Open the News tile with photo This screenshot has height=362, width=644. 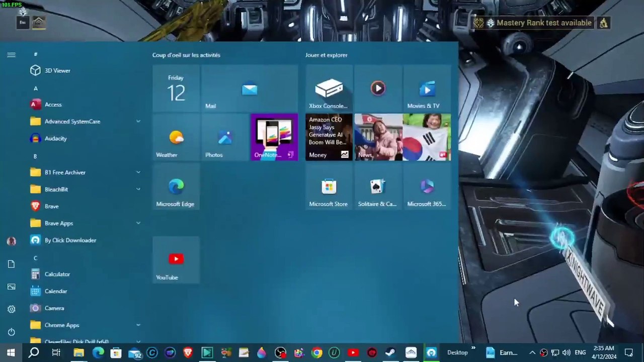403,137
